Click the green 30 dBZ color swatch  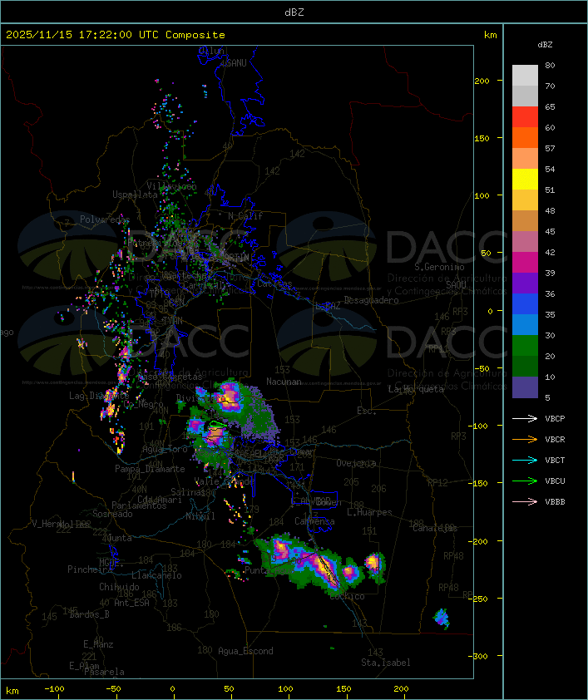[x=525, y=345]
